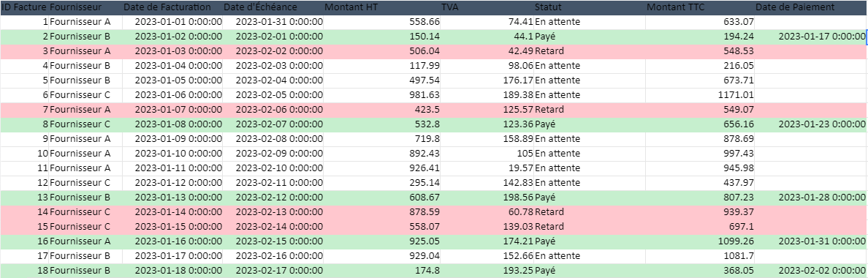Select the 'ID Facture' column header
The image size is (868, 278).
coord(24,8)
